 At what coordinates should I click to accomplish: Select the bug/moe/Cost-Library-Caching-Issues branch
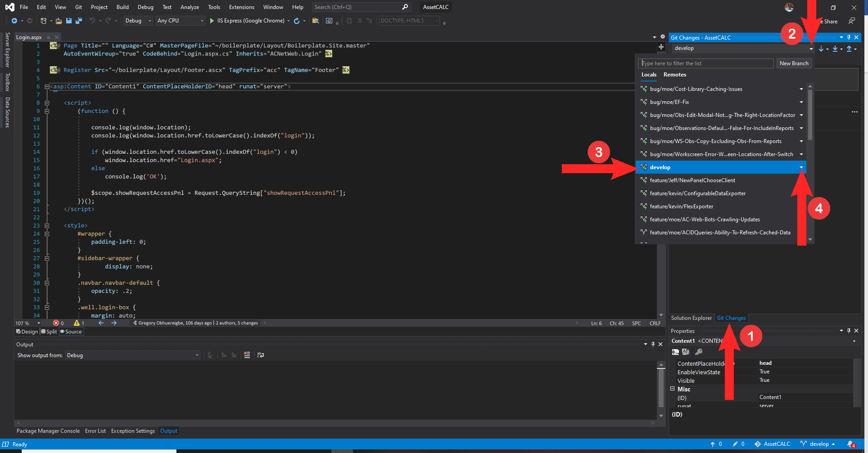[696, 89]
